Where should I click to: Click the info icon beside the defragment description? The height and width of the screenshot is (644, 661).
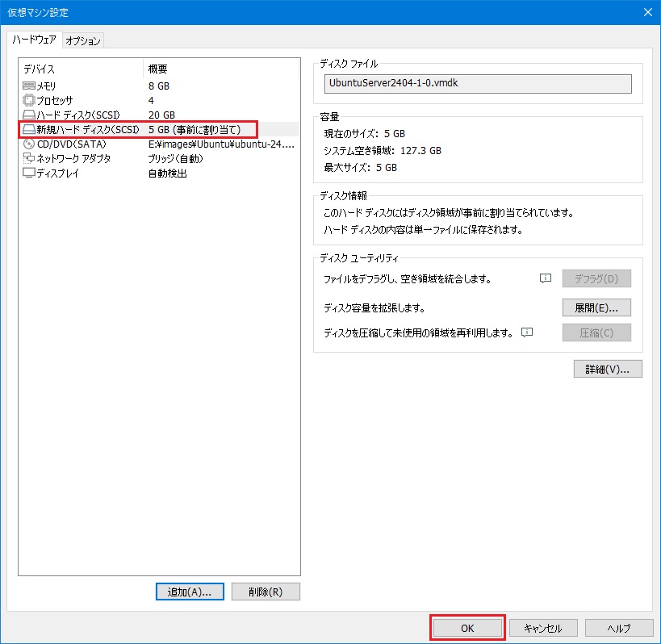click(545, 278)
